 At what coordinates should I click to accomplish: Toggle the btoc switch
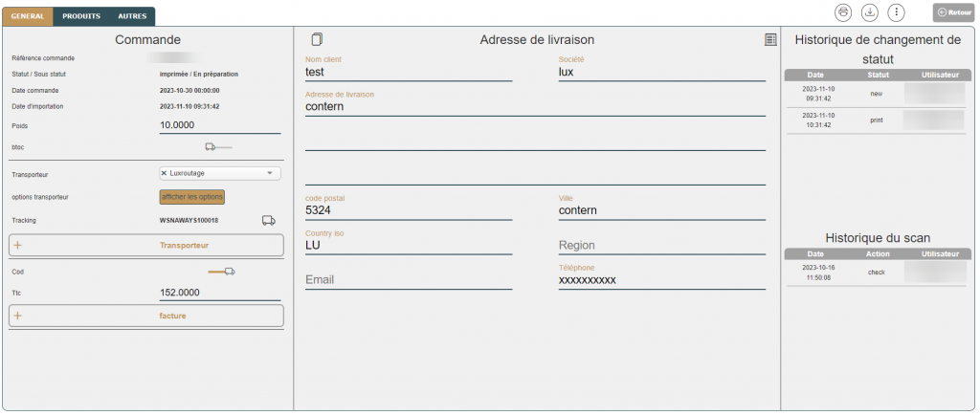218,147
